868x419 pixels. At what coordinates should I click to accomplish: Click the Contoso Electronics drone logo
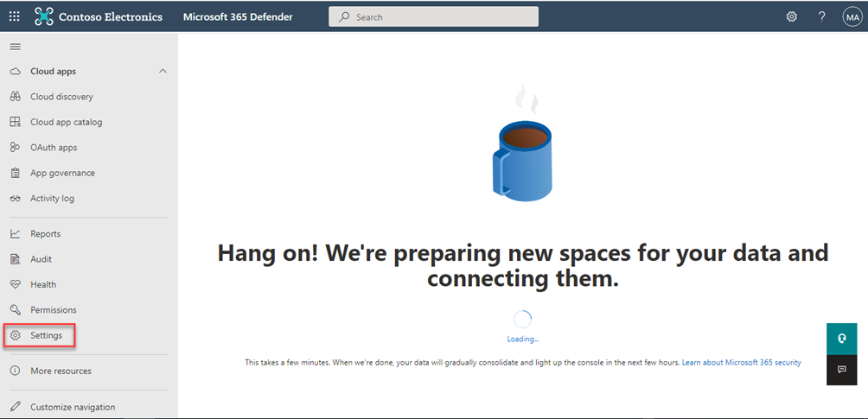44,16
